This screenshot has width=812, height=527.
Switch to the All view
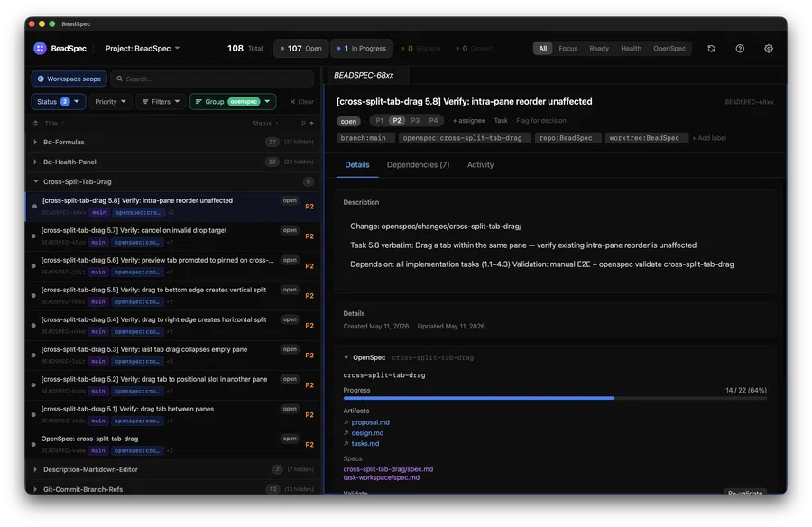tap(543, 48)
